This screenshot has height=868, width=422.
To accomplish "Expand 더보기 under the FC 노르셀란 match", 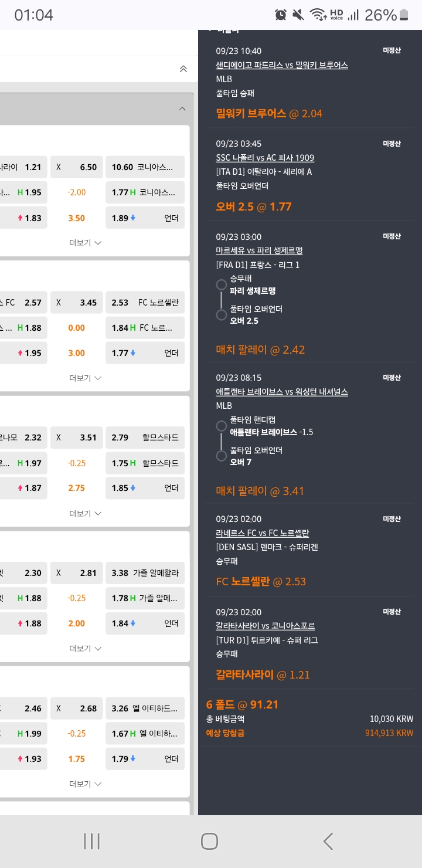I will (86, 378).
